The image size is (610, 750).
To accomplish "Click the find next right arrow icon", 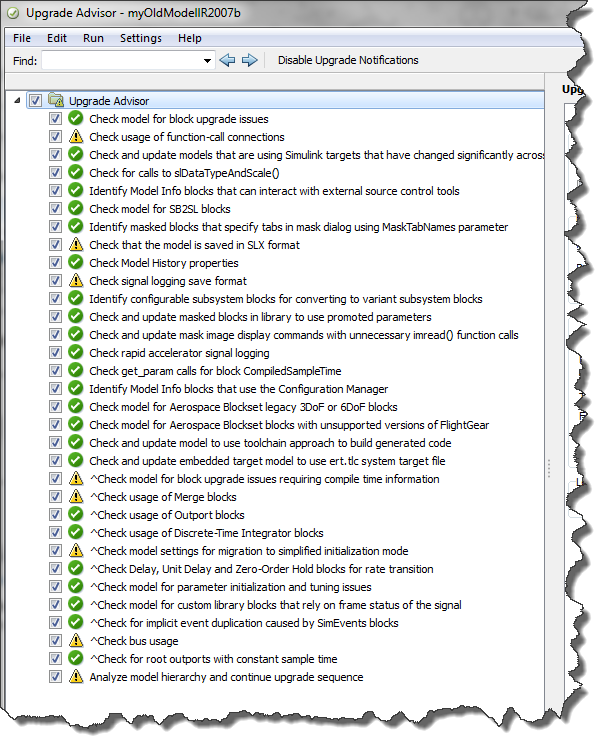I will tap(249, 60).
